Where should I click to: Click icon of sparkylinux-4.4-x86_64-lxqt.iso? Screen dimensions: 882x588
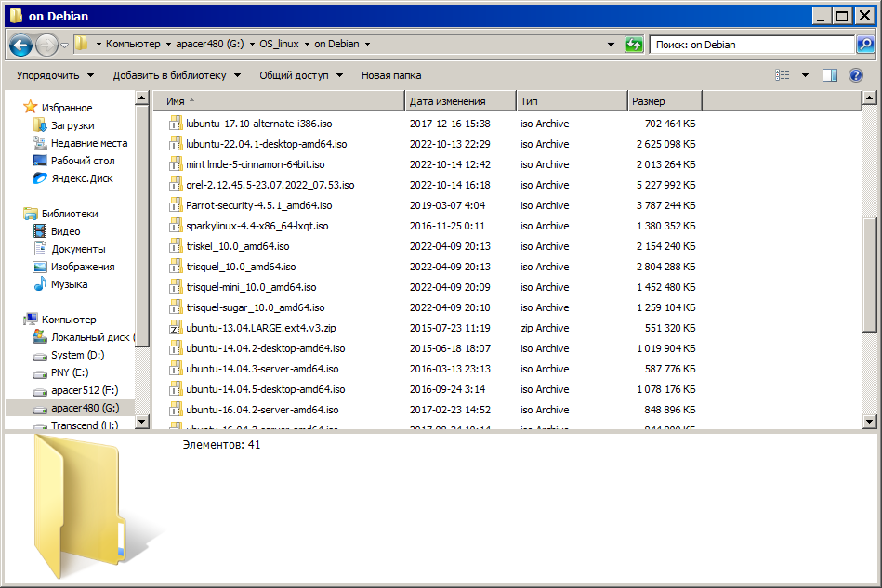(x=176, y=226)
